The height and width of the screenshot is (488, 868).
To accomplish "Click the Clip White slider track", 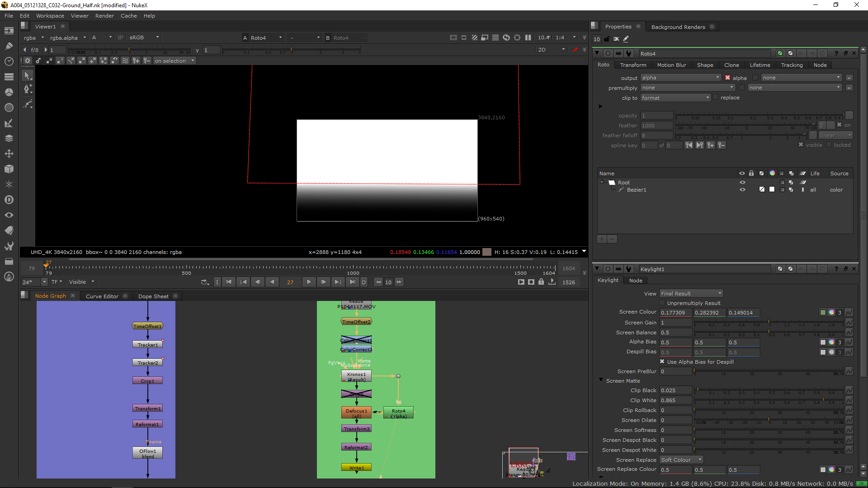I will click(769, 400).
